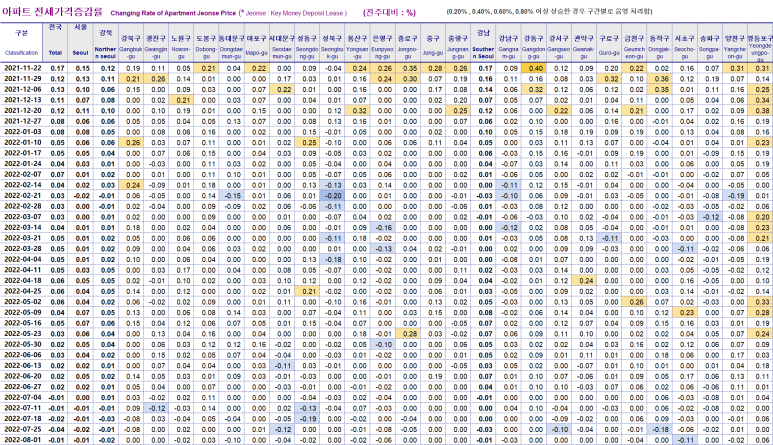Click the -0.15 Dongdaemun-gu cell on 2022-02-21
This screenshot has height=445, width=773.
[231, 196]
